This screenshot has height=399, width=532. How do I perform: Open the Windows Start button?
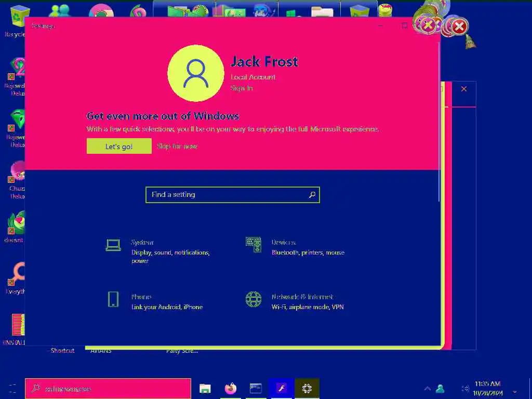click(12, 388)
